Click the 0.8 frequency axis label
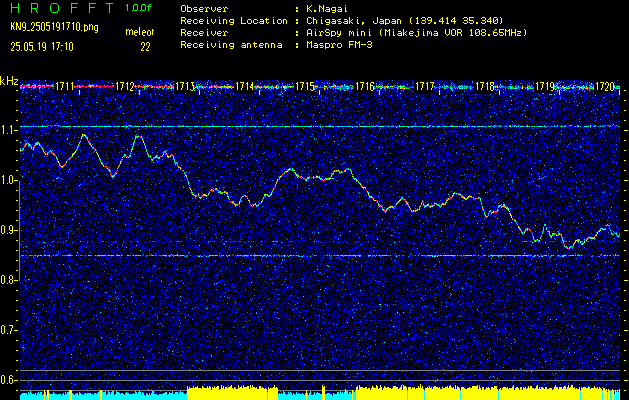629x400 pixels. (8, 280)
